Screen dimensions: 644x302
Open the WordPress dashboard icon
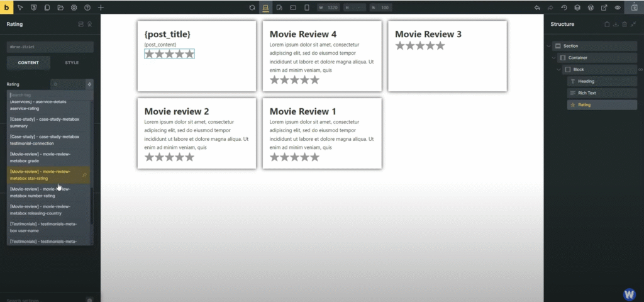click(x=591, y=8)
